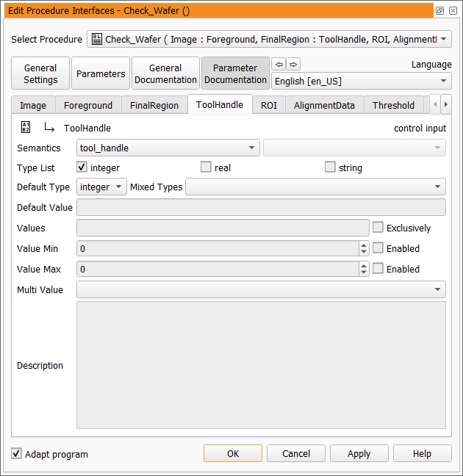Click the parameter type icon beside ToolHandle
This screenshot has width=463, height=476.
coord(26,128)
